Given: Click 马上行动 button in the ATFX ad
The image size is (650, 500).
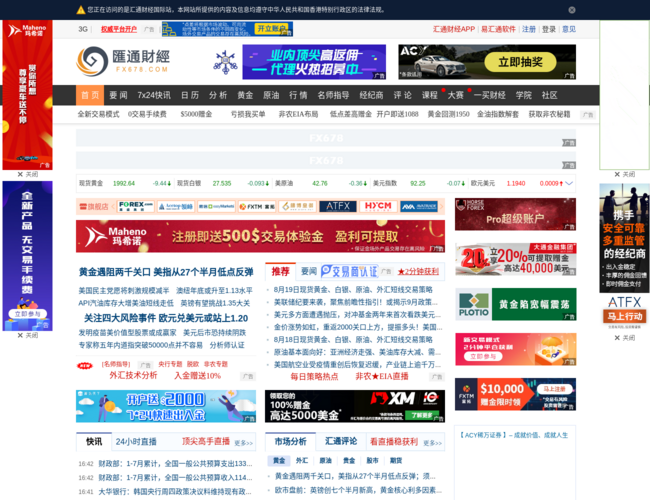Looking at the screenshot, I should (x=625, y=316).
